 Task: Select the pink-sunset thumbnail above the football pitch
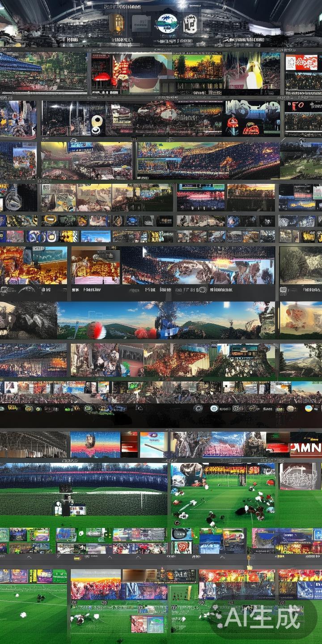(x=95, y=444)
